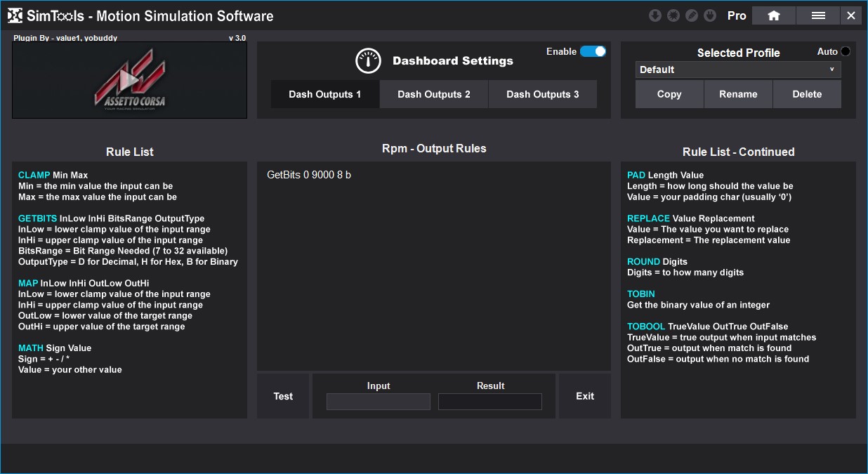Toggle the dashboard Enable switch

(x=593, y=51)
